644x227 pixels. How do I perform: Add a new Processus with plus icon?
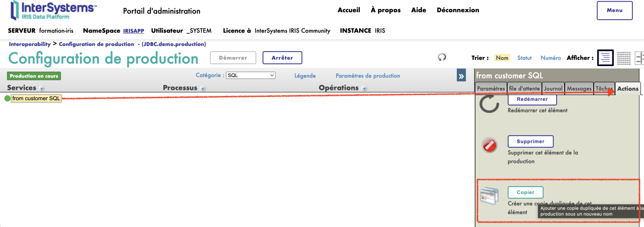[x=203, y=89]
